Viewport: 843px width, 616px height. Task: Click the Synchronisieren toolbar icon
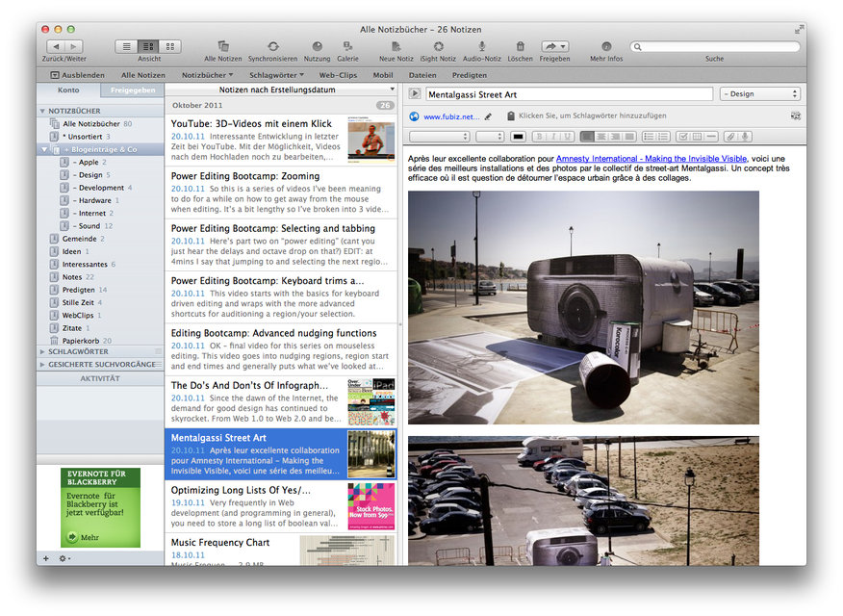point(272,46)
